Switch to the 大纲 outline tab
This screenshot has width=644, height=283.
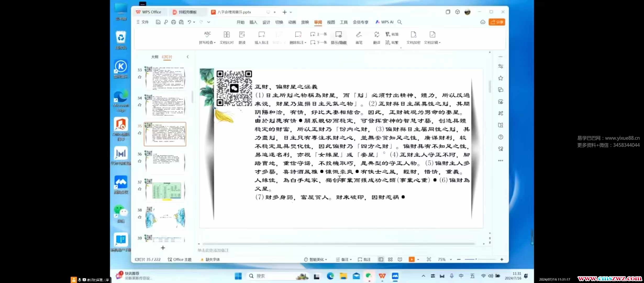[x=154, y=57]
